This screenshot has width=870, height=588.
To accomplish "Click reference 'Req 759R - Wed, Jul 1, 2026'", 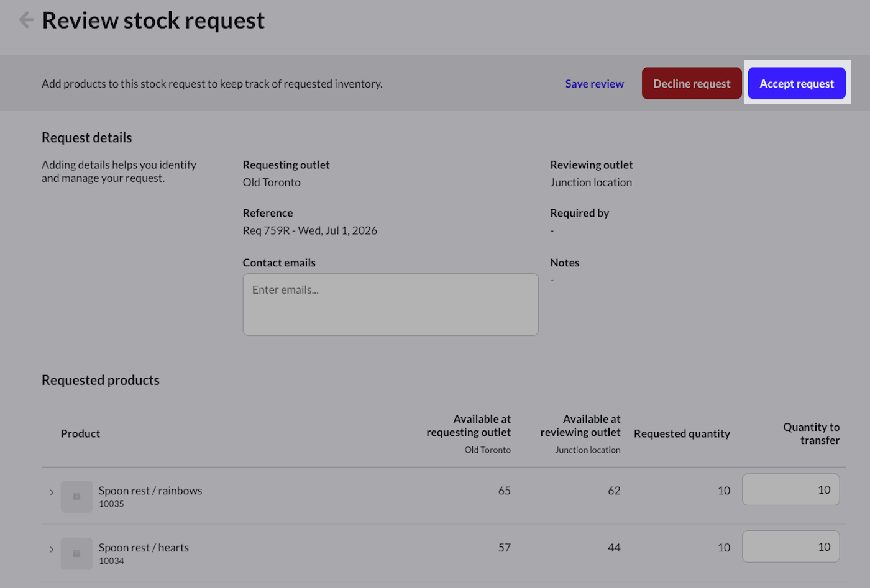I will (310, 230).
